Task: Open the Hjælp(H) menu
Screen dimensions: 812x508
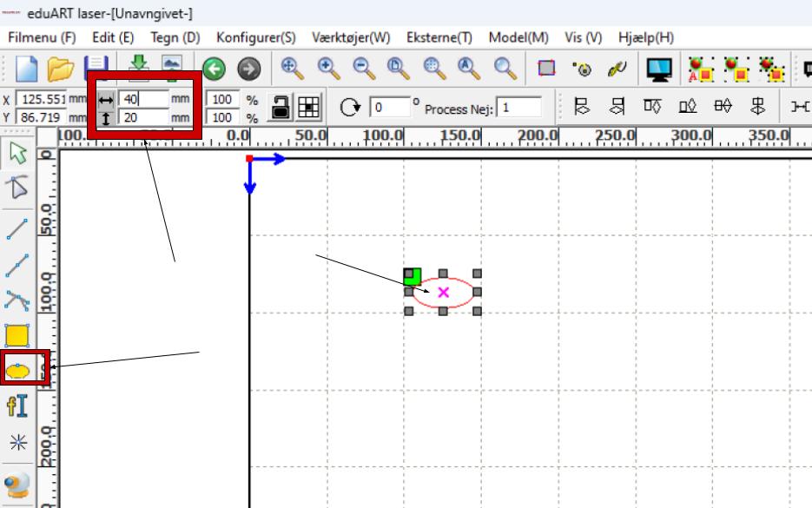Action: pyautogui.click(x=646, y=37)
